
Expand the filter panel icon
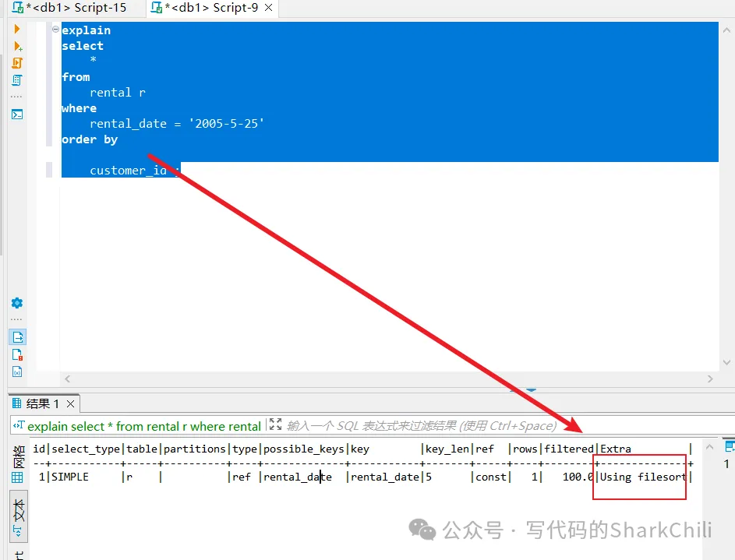click(276, 424)
